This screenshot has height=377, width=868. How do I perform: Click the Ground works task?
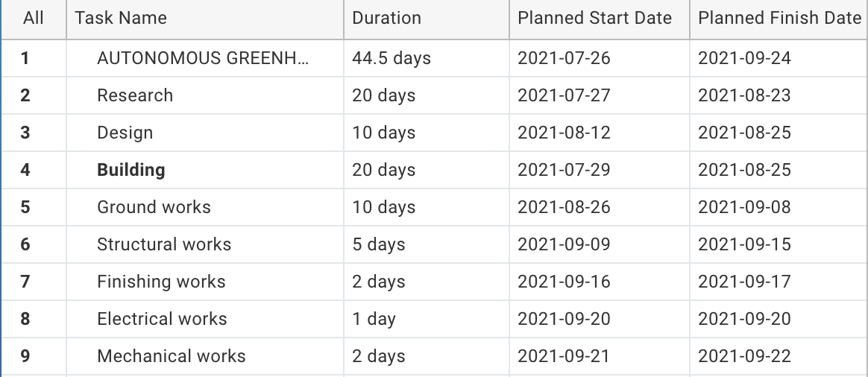click(x=154, y=207)
